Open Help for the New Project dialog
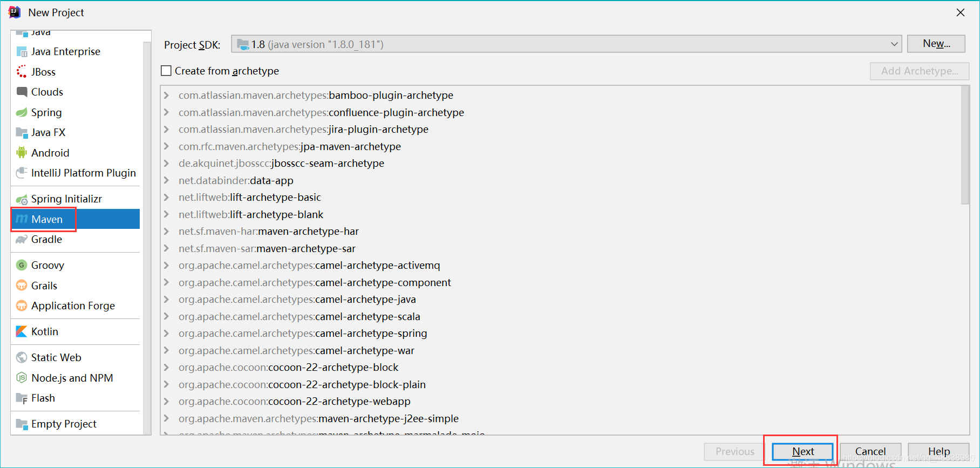Screen dimensions: 980x468 [938, 451]
